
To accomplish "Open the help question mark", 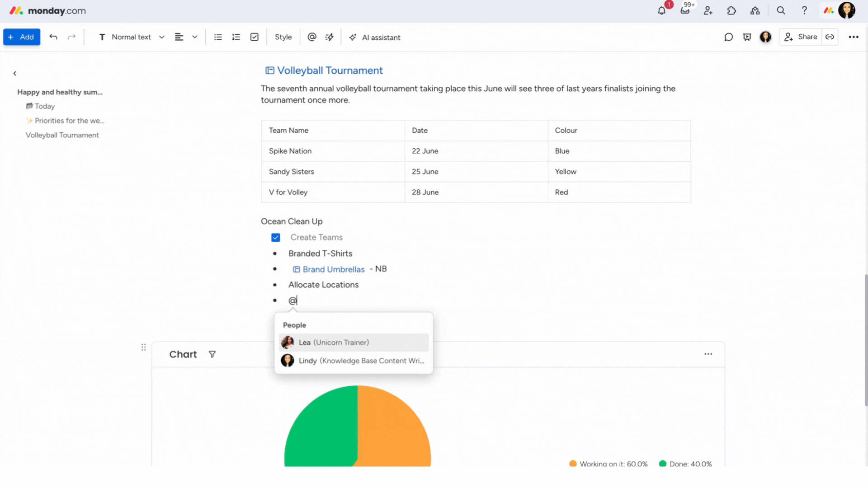I will (x=804, y=11).
